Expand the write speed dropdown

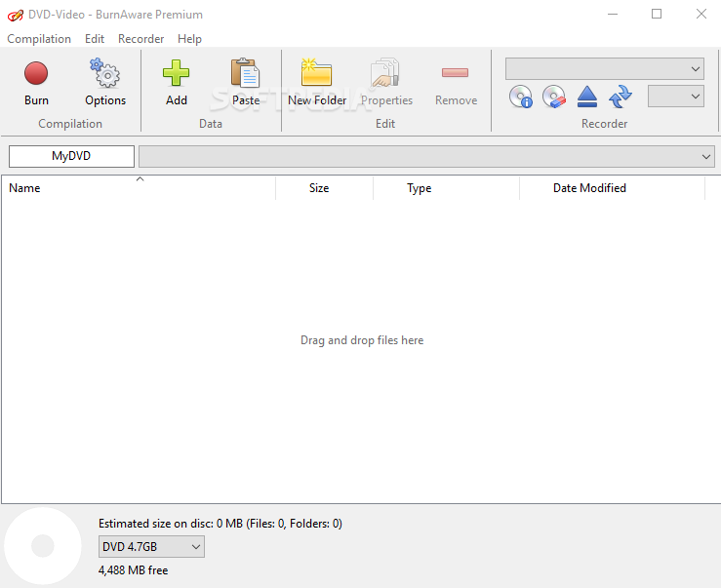pyautogui.click(x=676, y=97)
